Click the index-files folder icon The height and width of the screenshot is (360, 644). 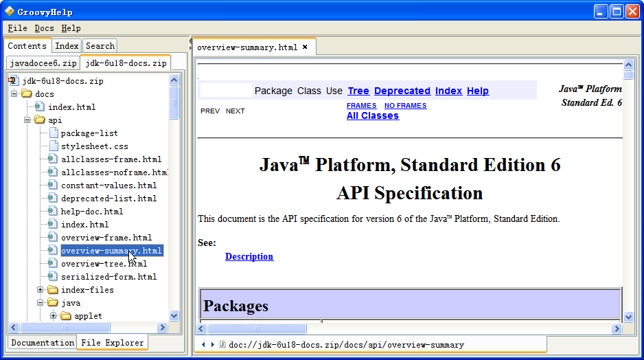tap(53, 290)
